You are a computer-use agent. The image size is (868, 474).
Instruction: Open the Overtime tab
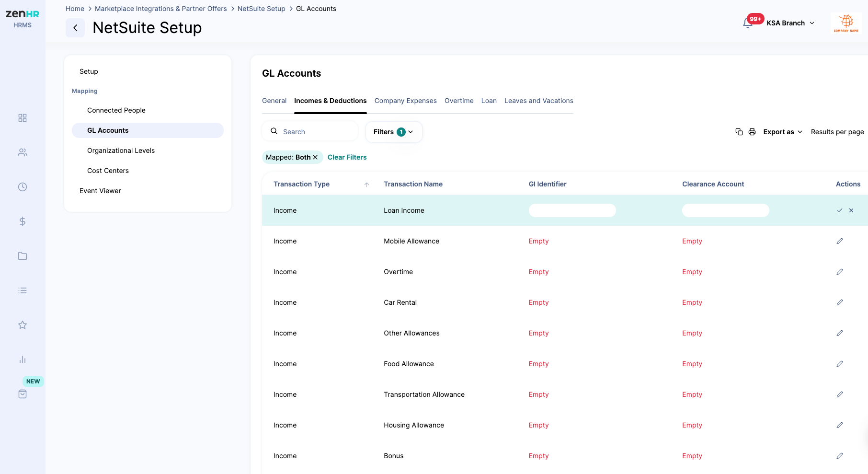459,101
